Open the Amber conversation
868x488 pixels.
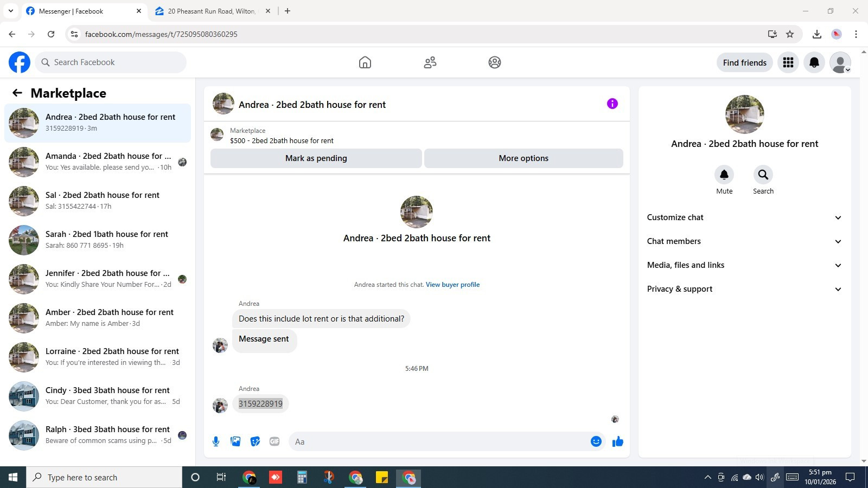pos(98,318)
